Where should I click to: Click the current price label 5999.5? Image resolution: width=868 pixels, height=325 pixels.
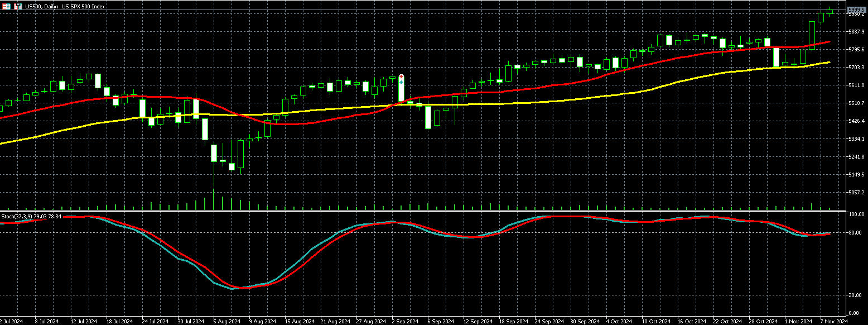[x=856, y=10]
